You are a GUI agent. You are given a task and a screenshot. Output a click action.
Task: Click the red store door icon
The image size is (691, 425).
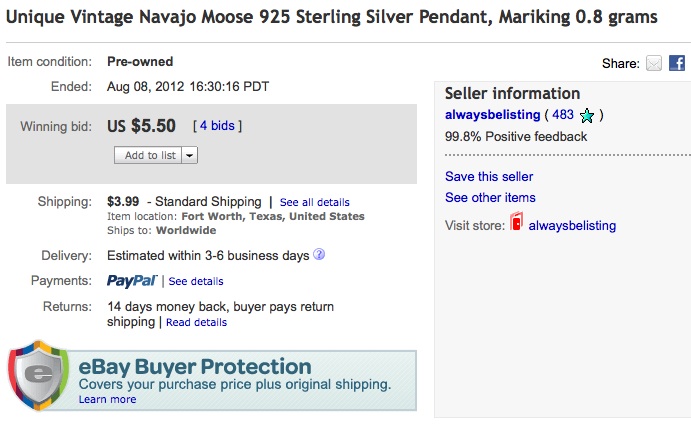pyautogui.click(x=516, y=221)
